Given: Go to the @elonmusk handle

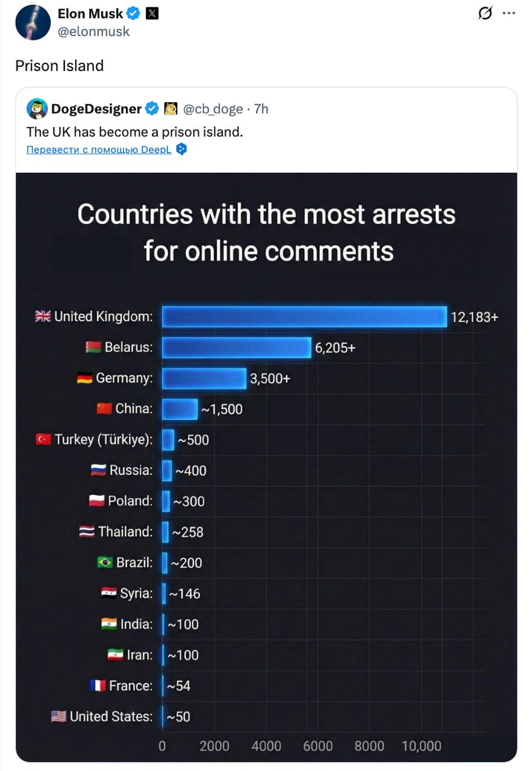Looking at the screenshot, I should coord(93,32).
